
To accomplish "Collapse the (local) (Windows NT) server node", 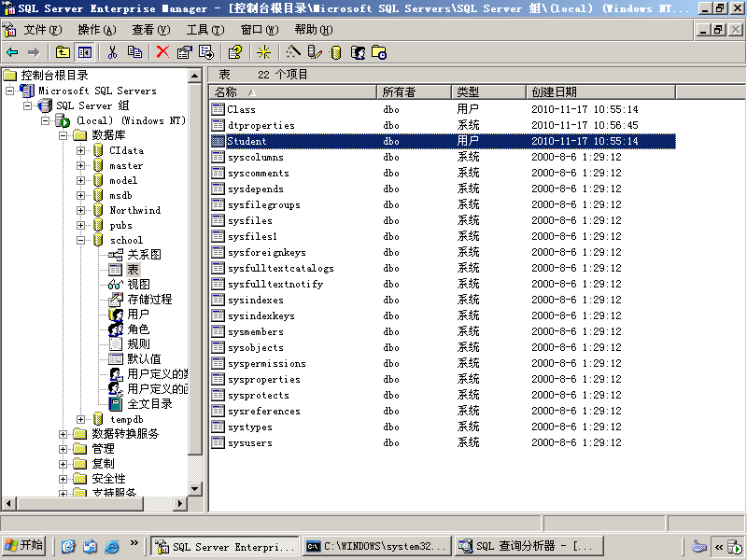I will click(45, 121).
